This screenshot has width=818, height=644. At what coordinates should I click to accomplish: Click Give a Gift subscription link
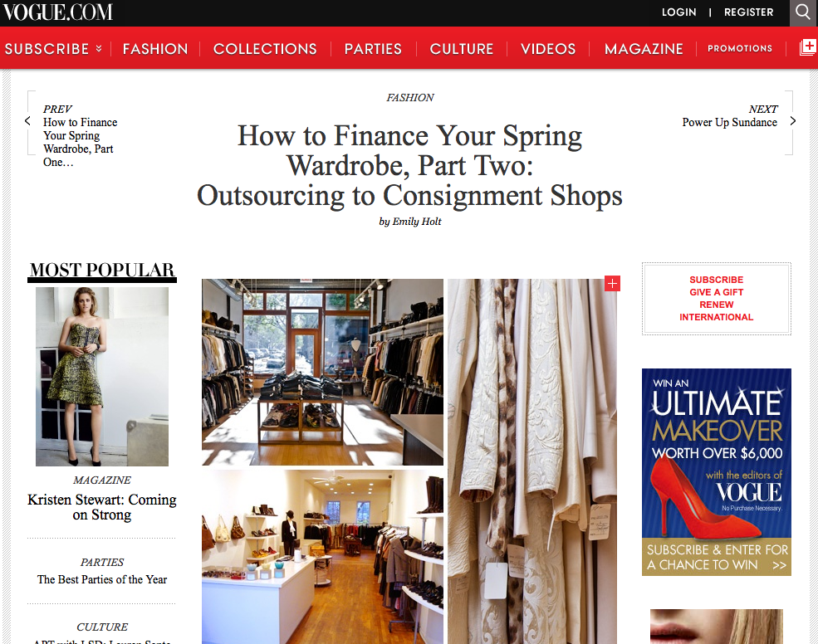717,292
